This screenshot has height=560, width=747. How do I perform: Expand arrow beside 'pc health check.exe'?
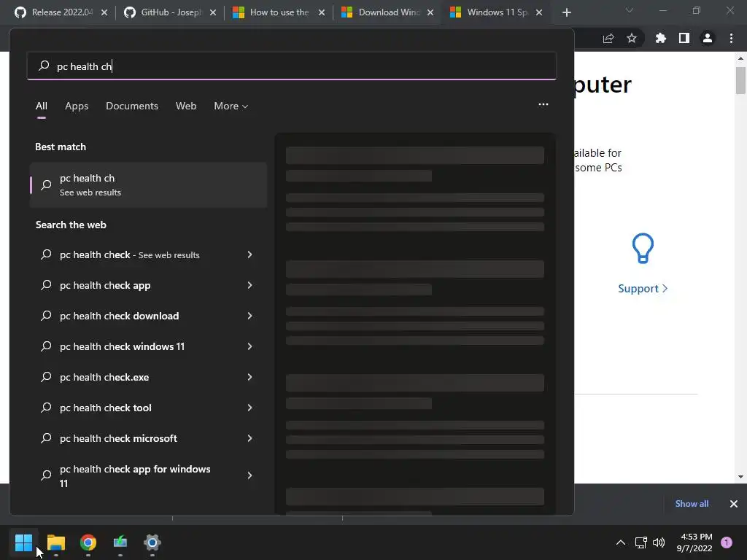(x=249, y=377)
